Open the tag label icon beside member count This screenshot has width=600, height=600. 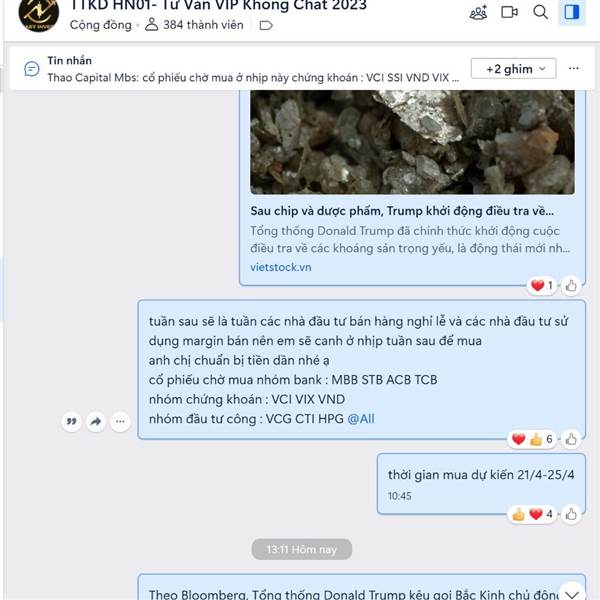[266, 26]
